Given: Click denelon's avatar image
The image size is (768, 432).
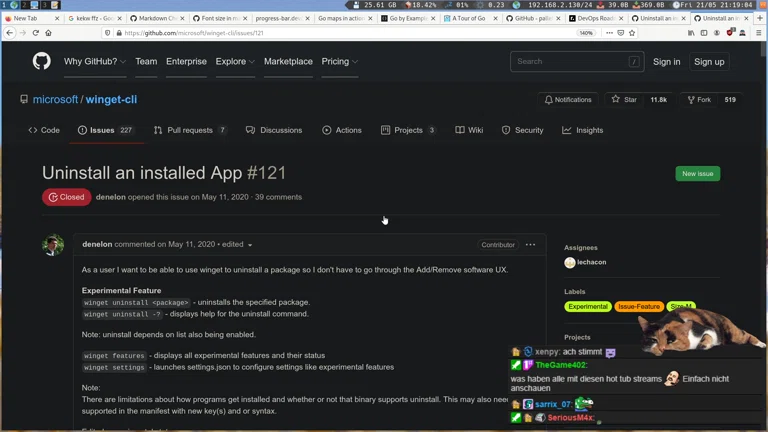Looking at the screenshot, I should 53,245.
